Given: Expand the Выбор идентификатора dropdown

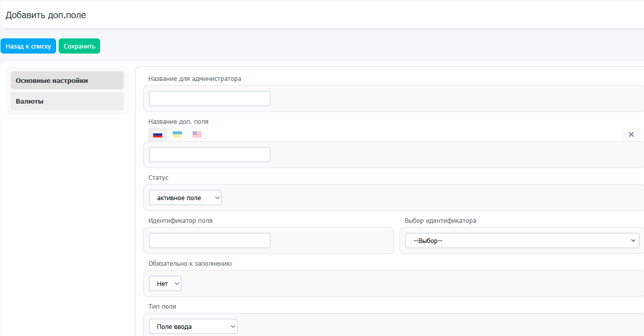Looking at the screenshot, I should coord(522,241).
